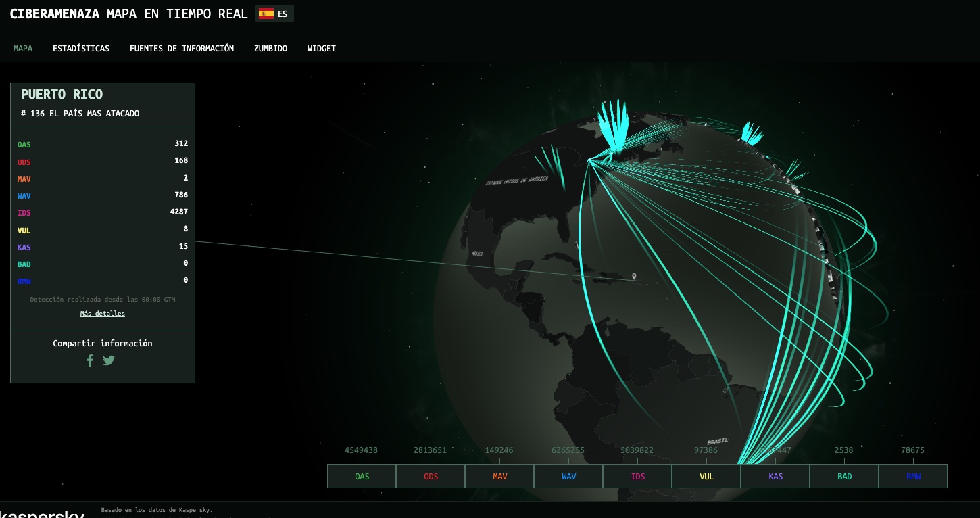
Task: Click the PUERTO RICO heading
Action: coord(62,95)
